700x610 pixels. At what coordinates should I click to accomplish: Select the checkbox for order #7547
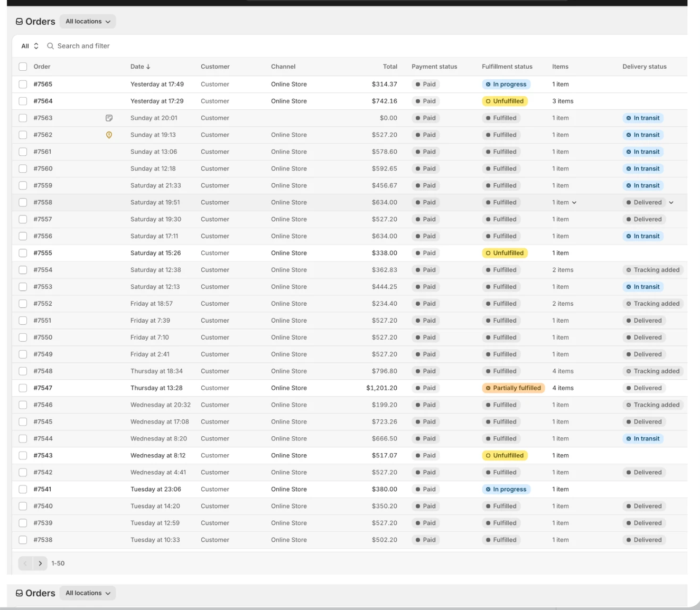coord(23,388)
